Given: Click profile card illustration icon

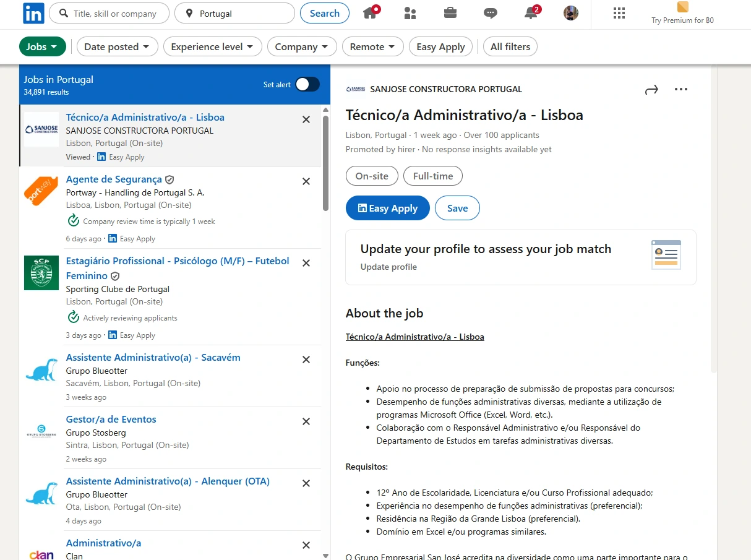Looking at the screenshot, I should [666, 254].
